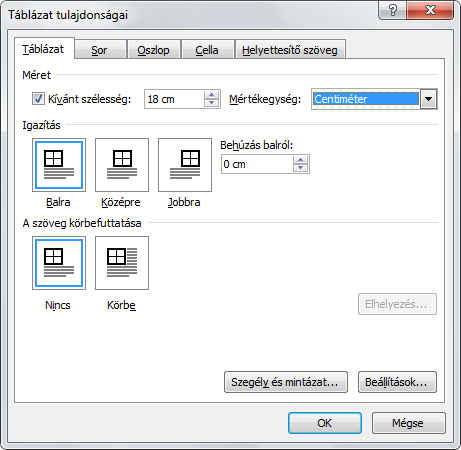Open the Mértékegység dropdown arrow

pyautogui.click(x=429, y=99)
